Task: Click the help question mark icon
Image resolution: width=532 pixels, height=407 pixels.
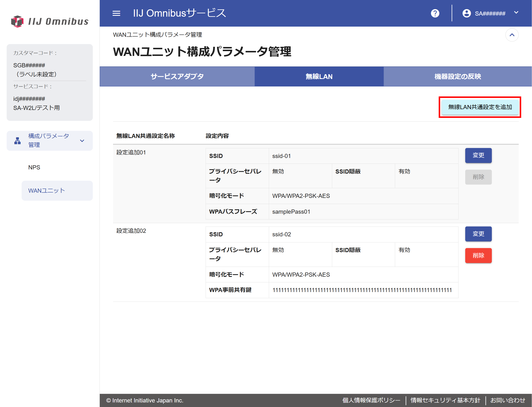Action: pos(435,13)
